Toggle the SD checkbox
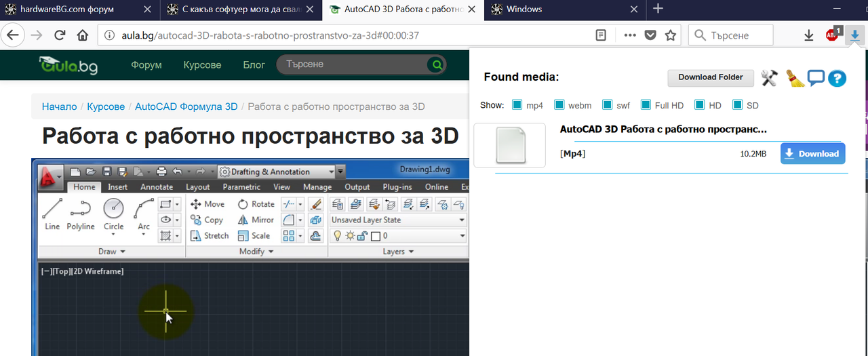Screen dimensions: 868x356 click(x=737, y=105)
